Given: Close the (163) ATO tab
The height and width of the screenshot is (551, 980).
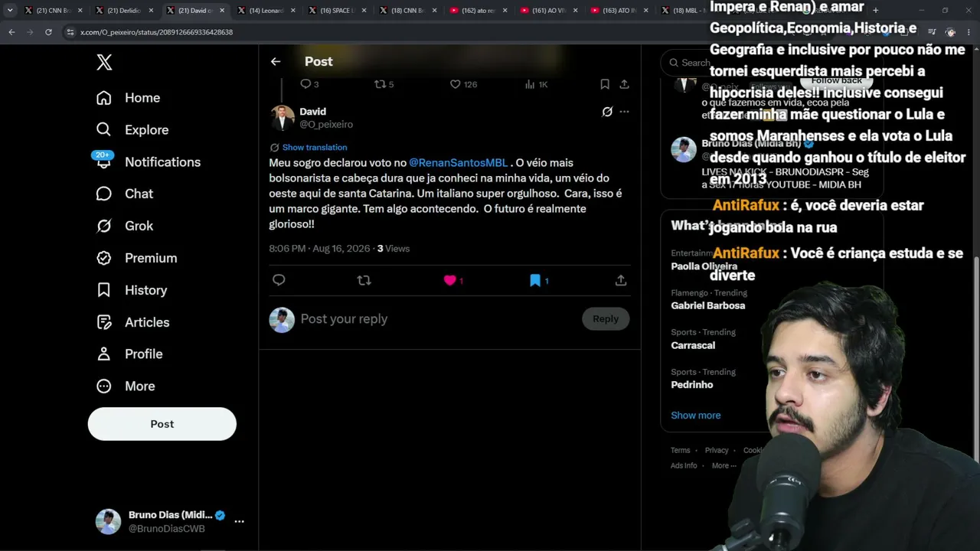Looking at the screenshot, I should pos(645,11).
